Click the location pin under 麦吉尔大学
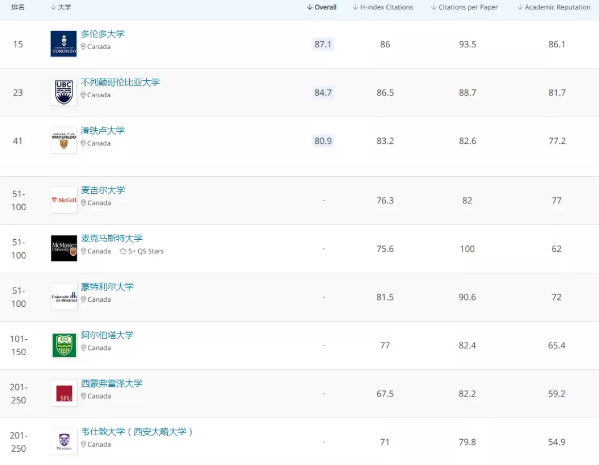Viewport: 599px width, 465px height. [x=83, y=203]
